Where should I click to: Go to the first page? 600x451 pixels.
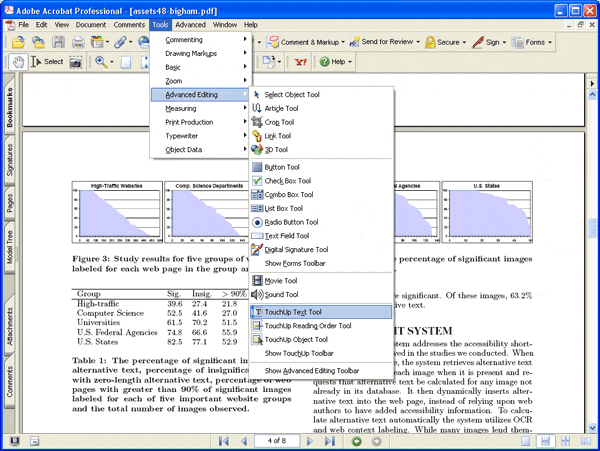point(224,441)
